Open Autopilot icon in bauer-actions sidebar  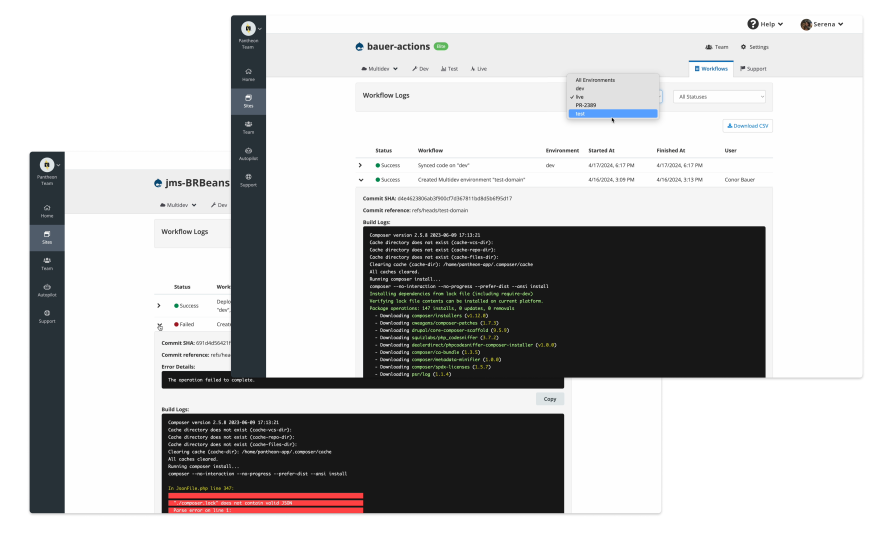248,151
